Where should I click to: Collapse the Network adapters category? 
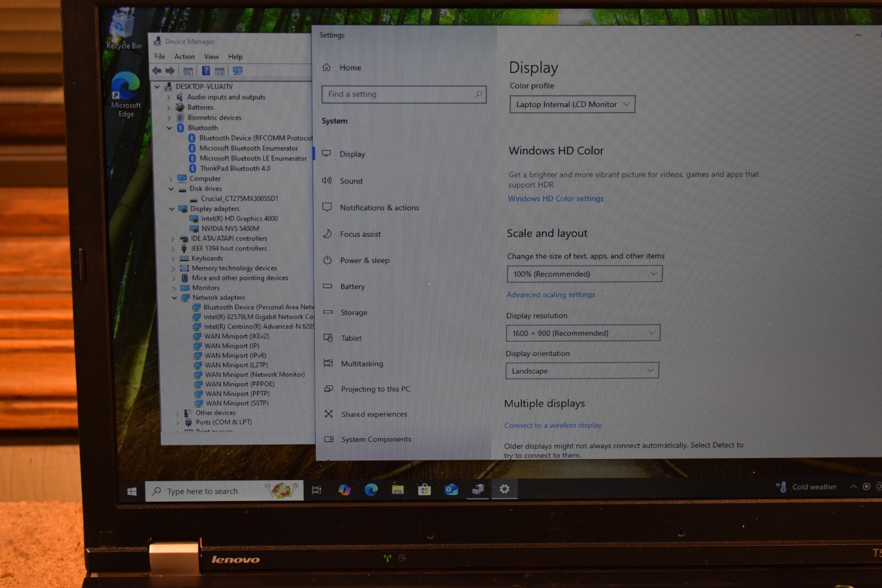click(x=174, y=298)
